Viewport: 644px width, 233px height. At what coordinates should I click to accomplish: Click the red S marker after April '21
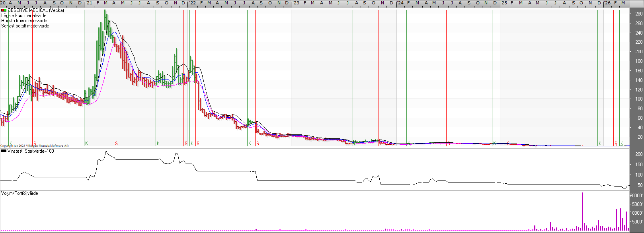[x=116, y=143]
